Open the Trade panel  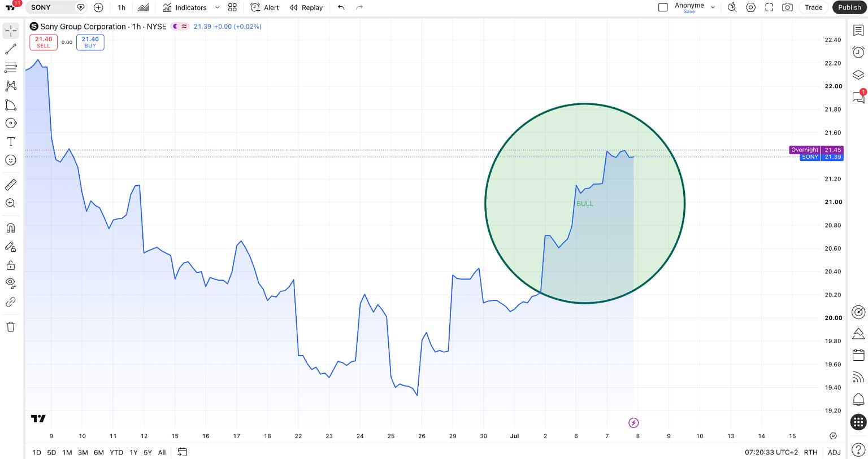pyautogui.click(x=814, y=7)
